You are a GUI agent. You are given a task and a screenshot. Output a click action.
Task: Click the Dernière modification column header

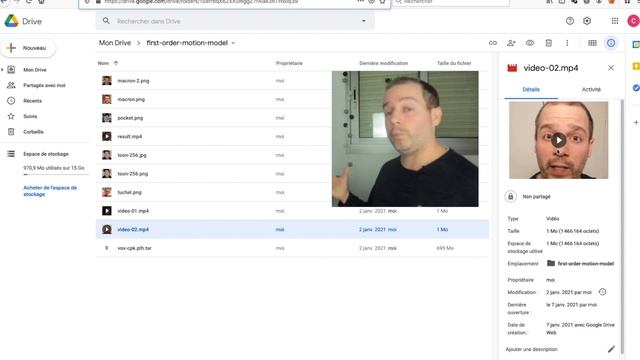(x=383, y=63)
